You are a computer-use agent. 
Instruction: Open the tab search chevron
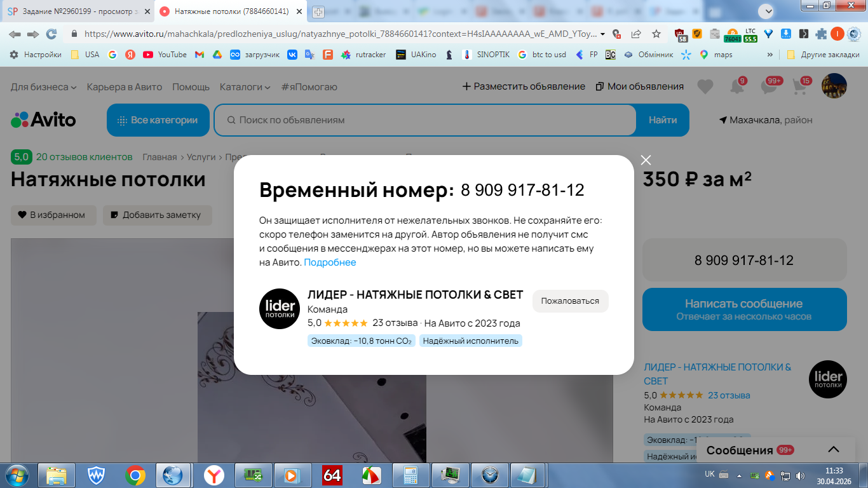pyautogui.click(x=768, y=11)
